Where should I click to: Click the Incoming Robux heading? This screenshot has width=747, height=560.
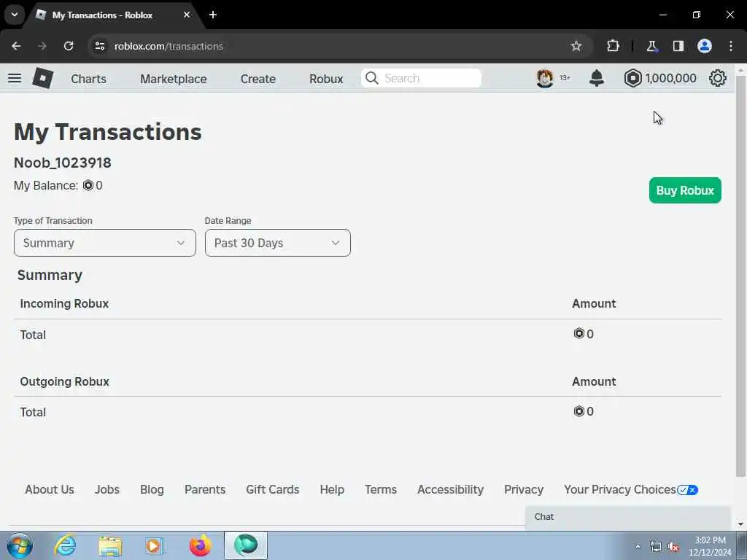pos(64,304)
